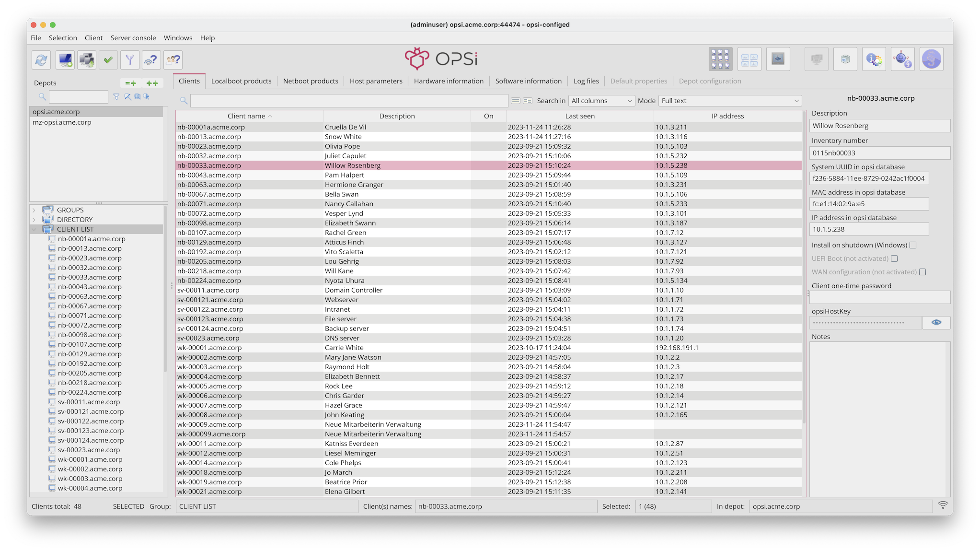Open the Selection menu
The height and width of the screenshot is (551, 980).
tap(63, 38)
